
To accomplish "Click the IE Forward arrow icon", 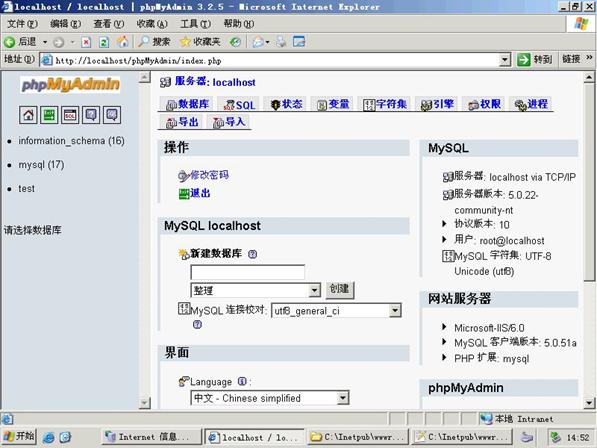I will pyautogui.click(x=58, y=42).
